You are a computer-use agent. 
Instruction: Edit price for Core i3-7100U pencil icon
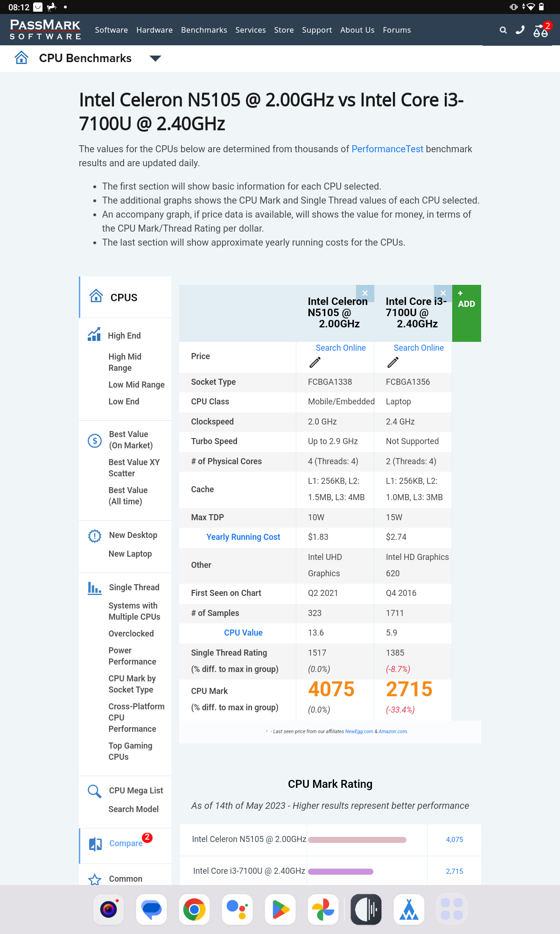pyautogui.click(x=393, y=362)
